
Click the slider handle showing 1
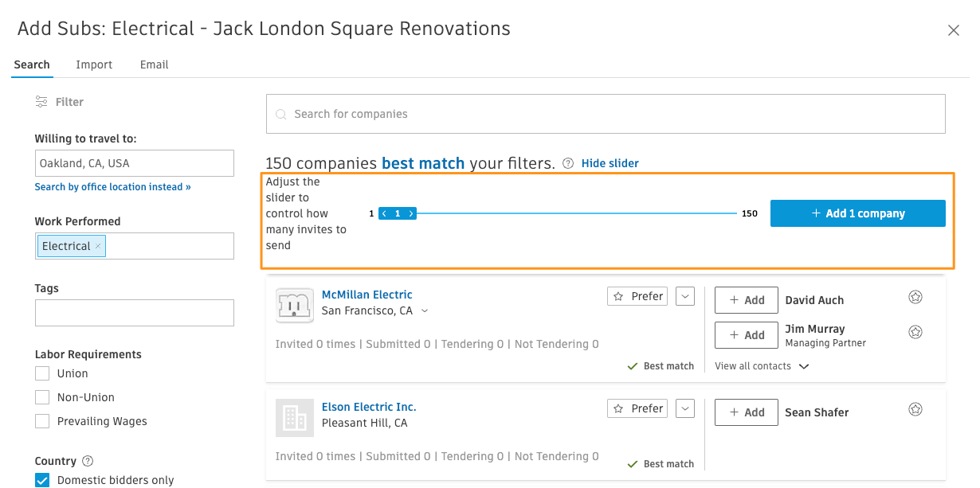tap(398, 213)
